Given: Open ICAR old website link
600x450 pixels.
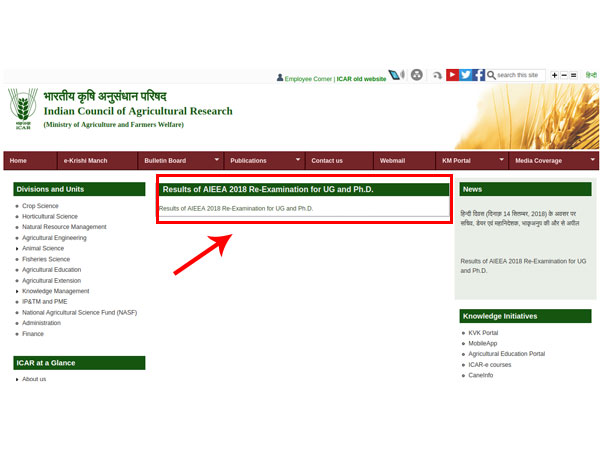Looking at the screenshot, I should point(361,79).
